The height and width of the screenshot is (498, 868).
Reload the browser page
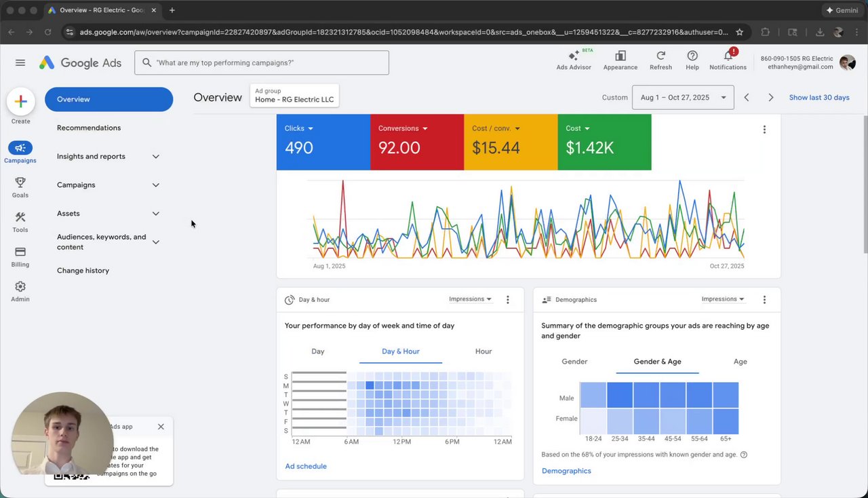[x=47, y=32]
